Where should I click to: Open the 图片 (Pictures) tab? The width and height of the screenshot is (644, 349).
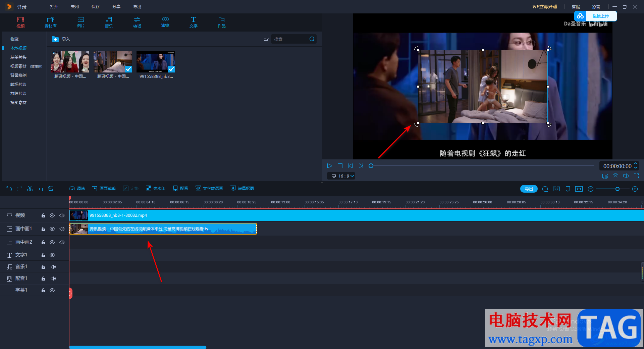81,22
